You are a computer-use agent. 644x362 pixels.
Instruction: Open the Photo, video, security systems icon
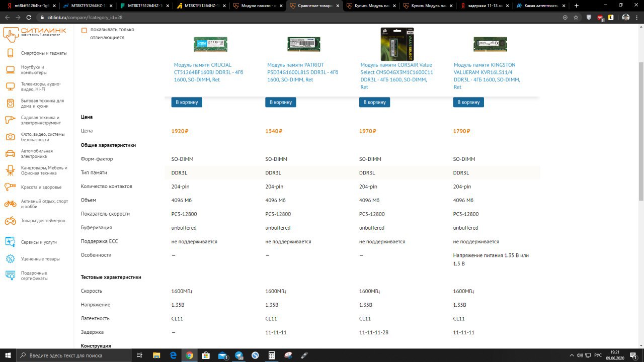pos(10,137)
